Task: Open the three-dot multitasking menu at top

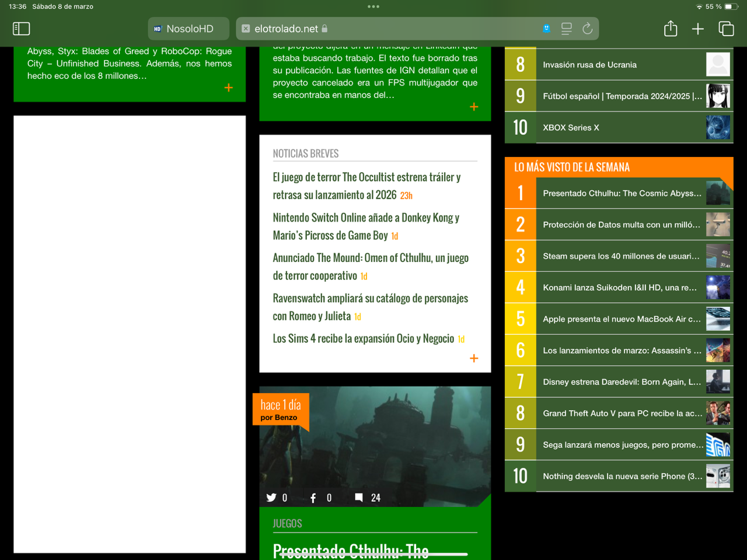Action: coord(373,6)
